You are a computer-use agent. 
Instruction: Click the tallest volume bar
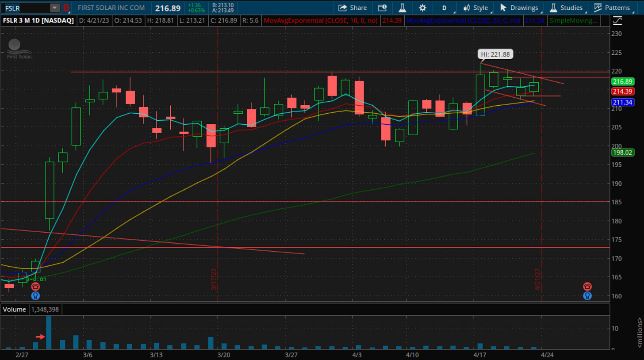[x=49, y=332]
